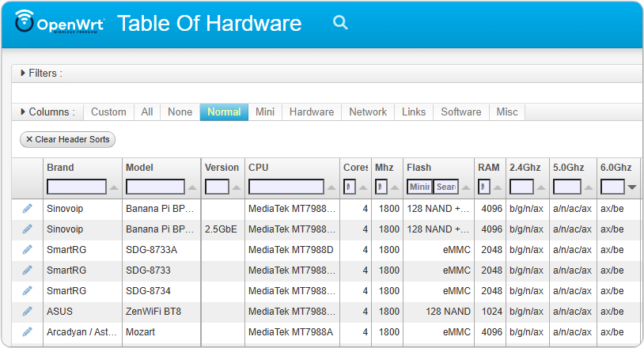Edit the Arcadyan Mozart row entry

pos(28,331)
